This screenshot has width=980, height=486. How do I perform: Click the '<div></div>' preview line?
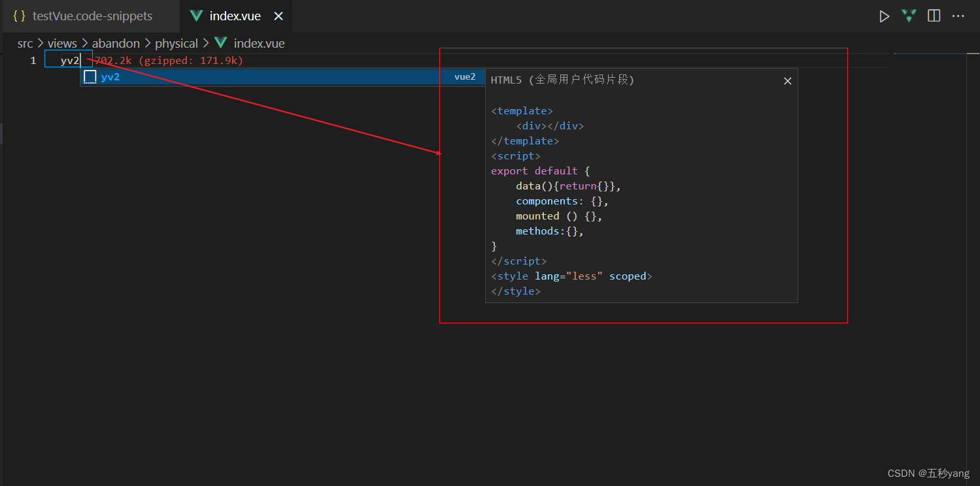pos(550,126)
